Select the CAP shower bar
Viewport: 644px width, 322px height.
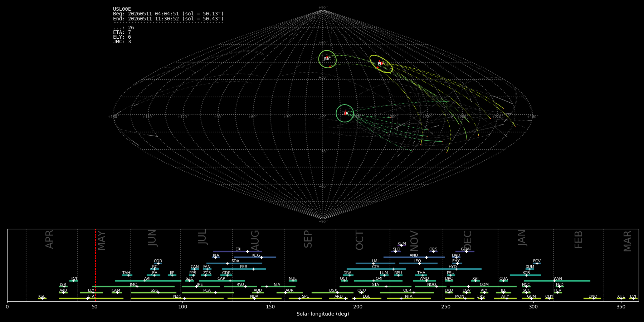click(x=222, y=281)
